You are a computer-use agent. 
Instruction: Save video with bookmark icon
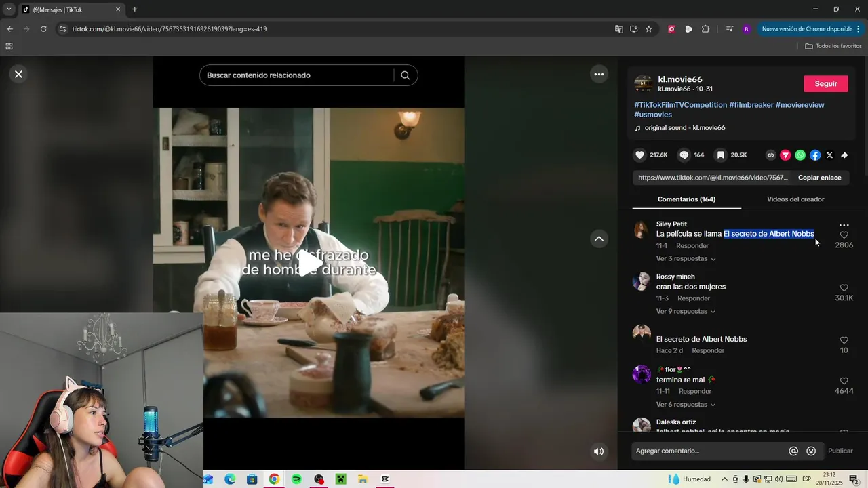point(720,155)
